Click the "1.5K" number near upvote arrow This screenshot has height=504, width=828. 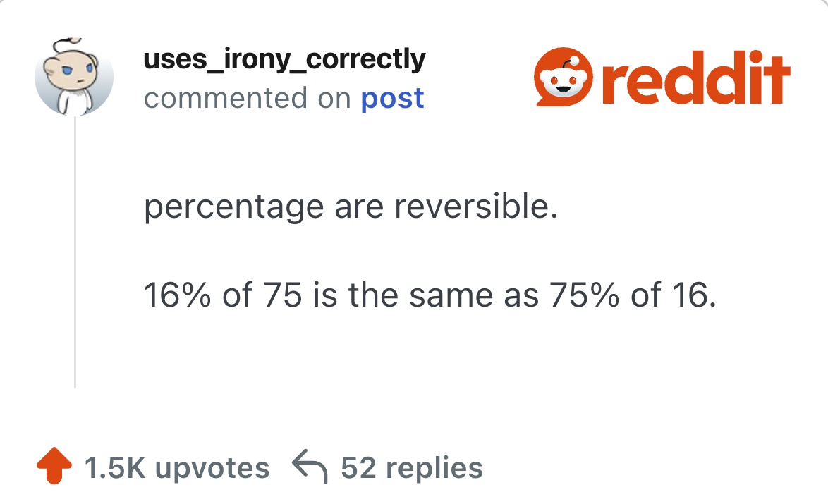click(115, 468)
